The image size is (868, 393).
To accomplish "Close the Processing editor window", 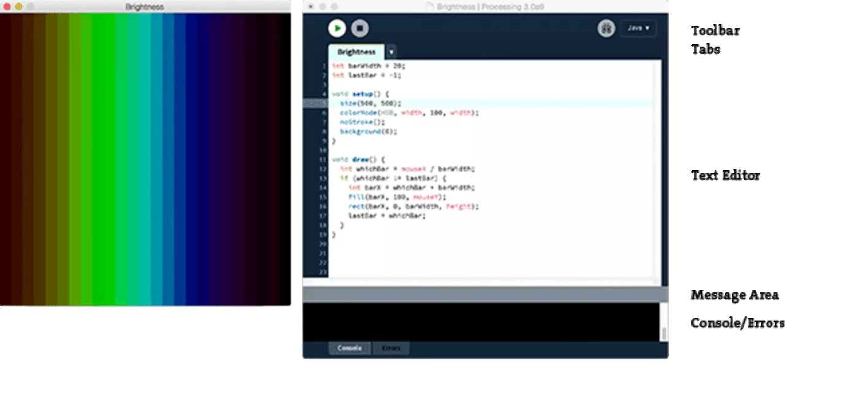I will (311, 7).
